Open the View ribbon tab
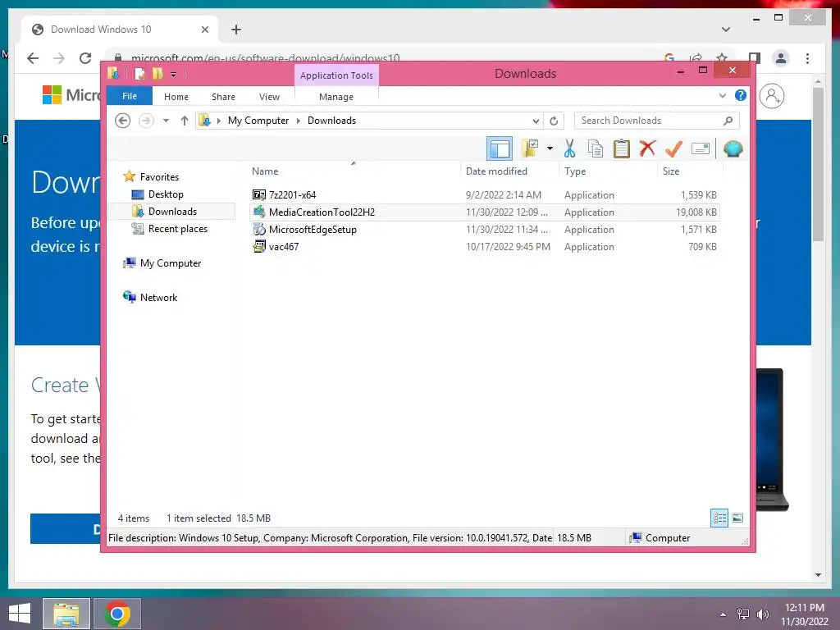The height and width of the screenshot is (630, 840). [269, 97]
